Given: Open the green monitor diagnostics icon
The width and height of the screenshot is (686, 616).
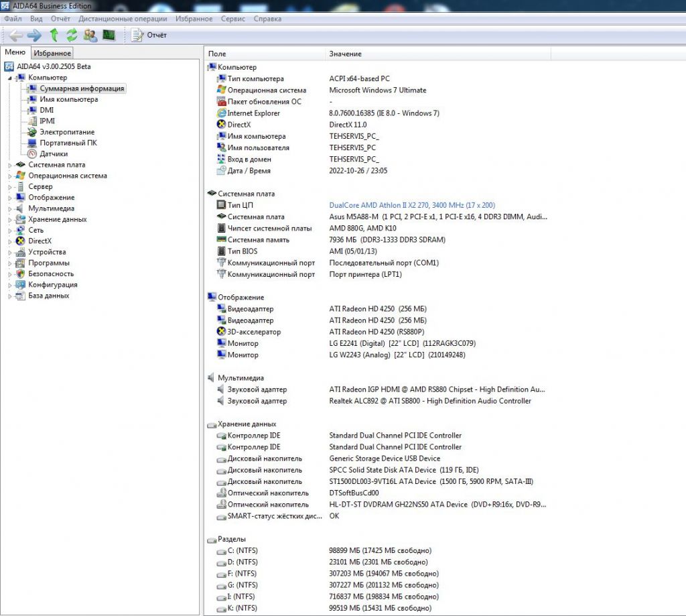Looking at the screenshot, I should 109,35.
